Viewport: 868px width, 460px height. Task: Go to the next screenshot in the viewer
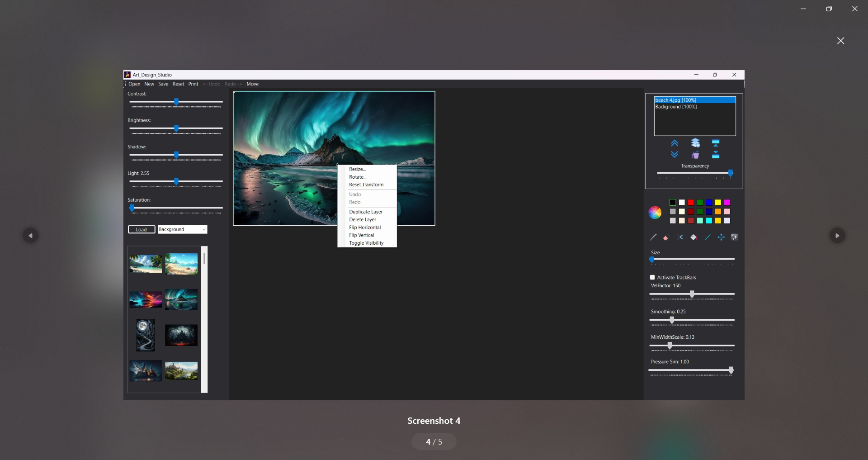click(x=837, y=236)
